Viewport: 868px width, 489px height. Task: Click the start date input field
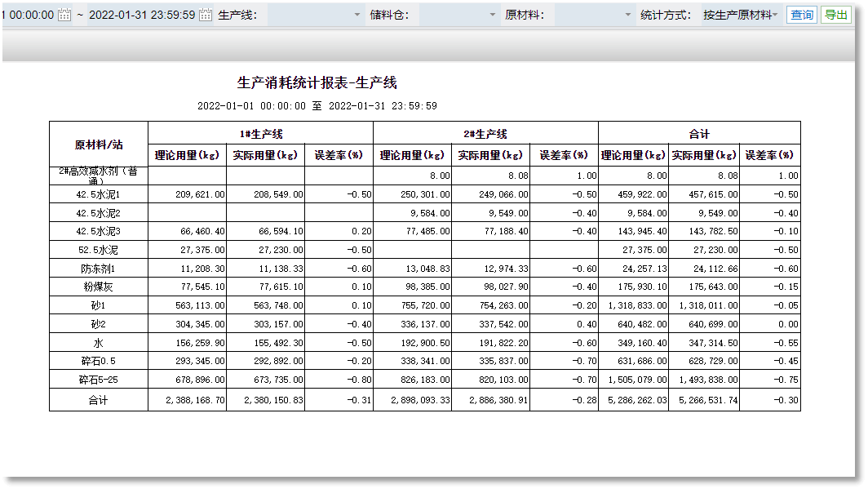tap(33, 14)
